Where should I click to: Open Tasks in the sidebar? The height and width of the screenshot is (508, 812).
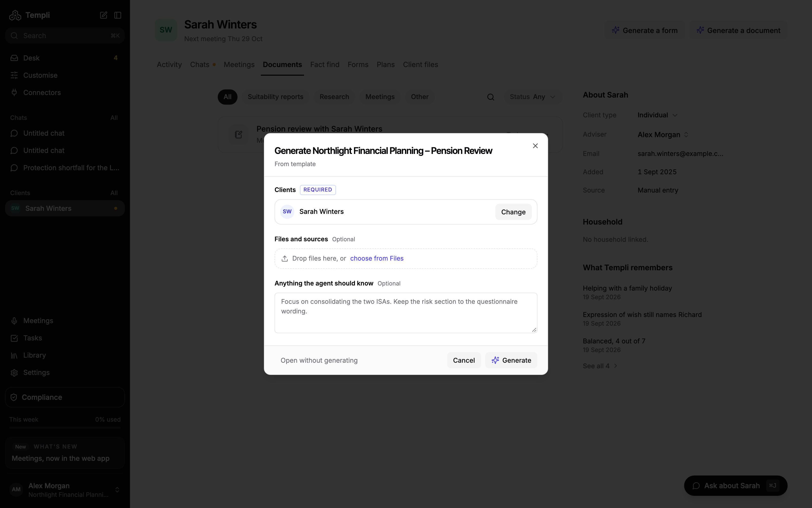[65, 338]
